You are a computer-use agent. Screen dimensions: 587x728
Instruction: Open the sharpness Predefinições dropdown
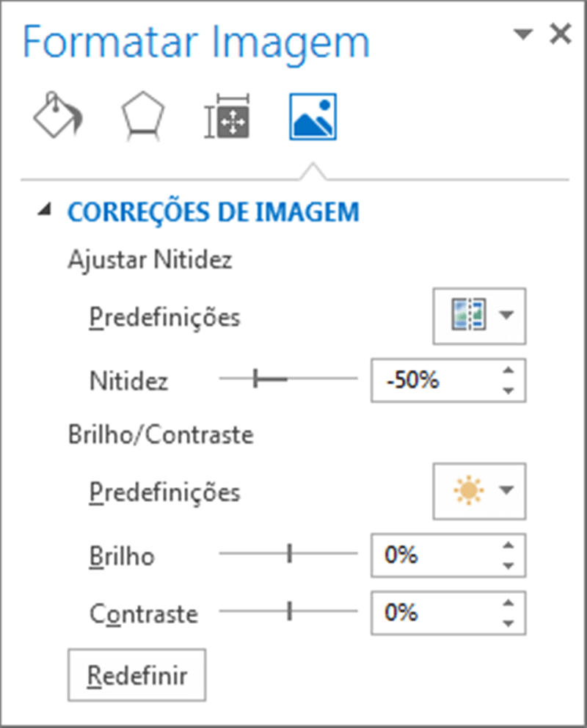479,316
